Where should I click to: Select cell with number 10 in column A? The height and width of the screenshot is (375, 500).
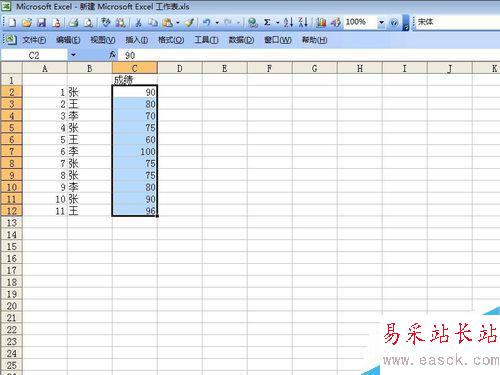click(x=45, y=199)
